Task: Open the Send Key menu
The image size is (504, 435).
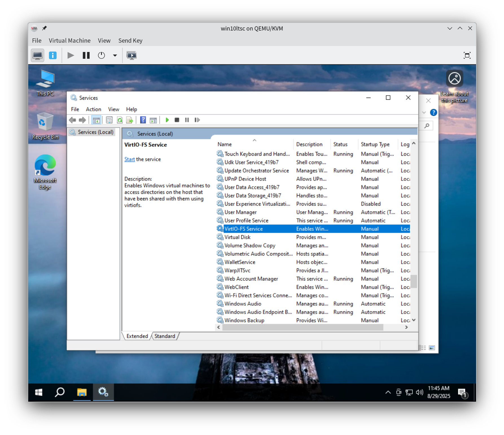Action: coord(130,41)
